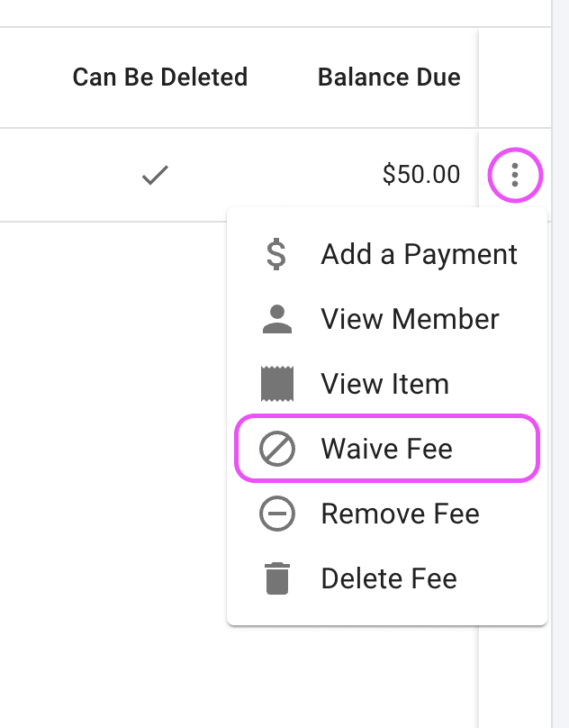Sort by the Balance Due column header

[389, 77]
